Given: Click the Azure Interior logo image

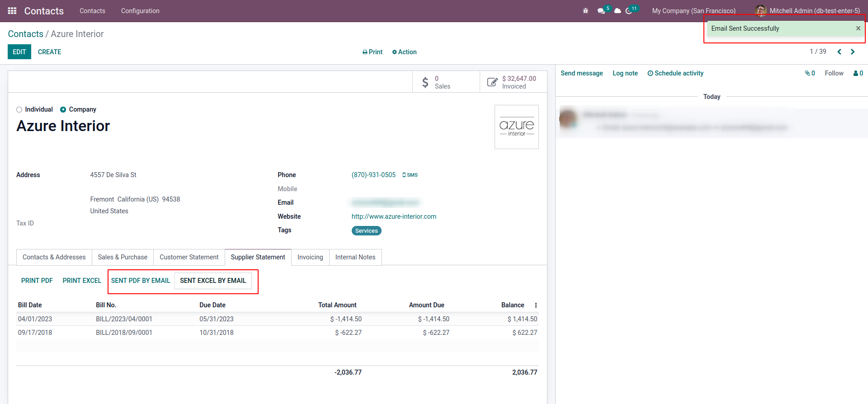Looking at the screenshot, I should tap(517, 127).
